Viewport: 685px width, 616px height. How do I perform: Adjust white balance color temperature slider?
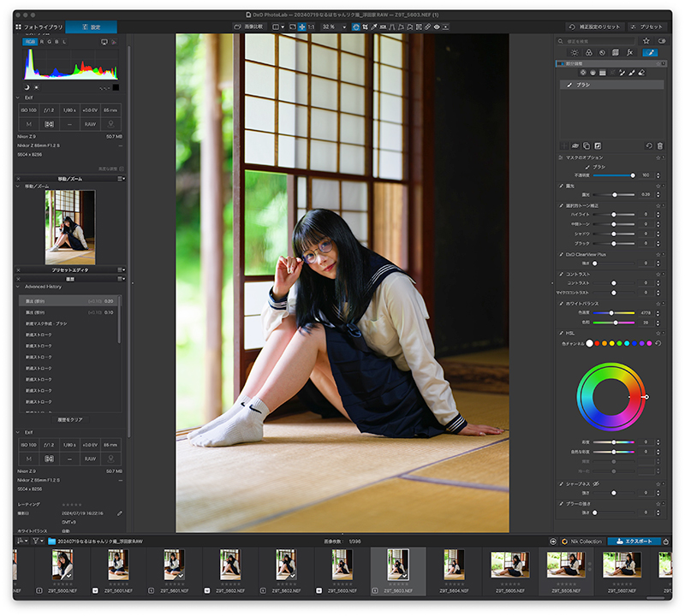(613, 313)
